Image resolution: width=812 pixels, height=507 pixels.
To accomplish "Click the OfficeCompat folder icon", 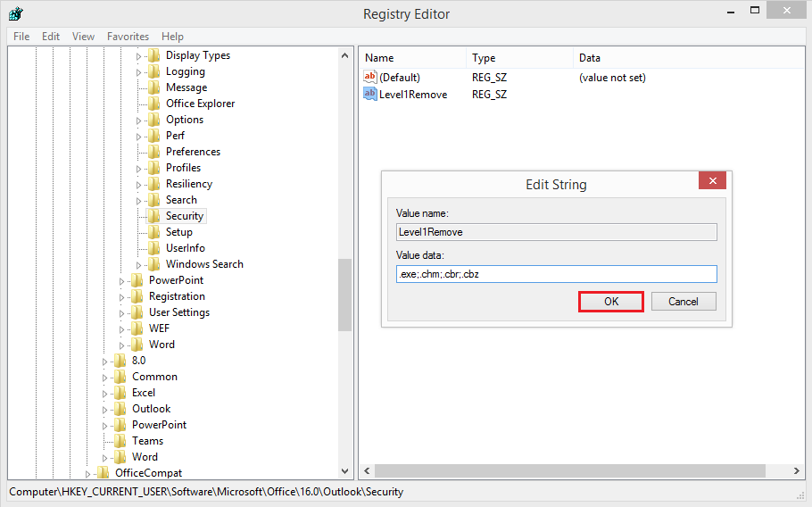I will click(104, 473).
